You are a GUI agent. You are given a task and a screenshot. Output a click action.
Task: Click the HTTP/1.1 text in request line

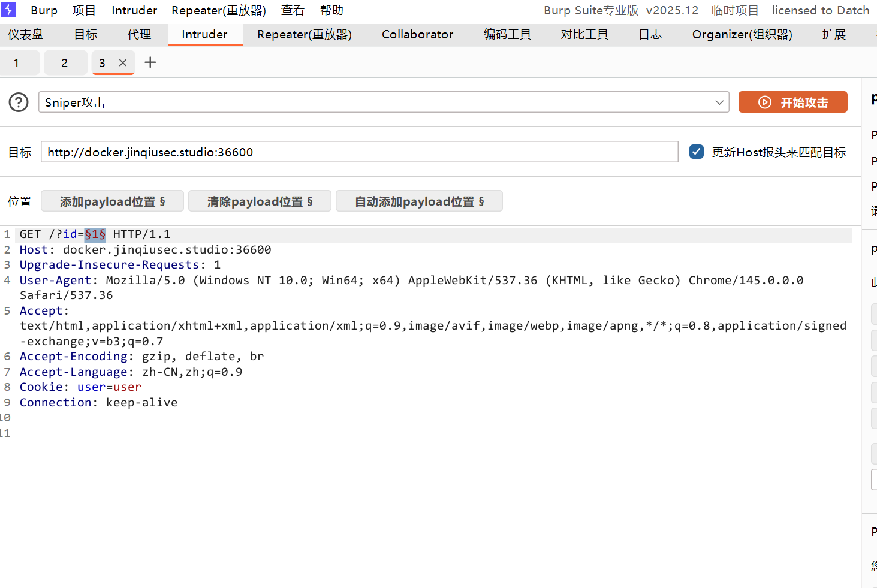pyautogui.click(x=141, y=234)
